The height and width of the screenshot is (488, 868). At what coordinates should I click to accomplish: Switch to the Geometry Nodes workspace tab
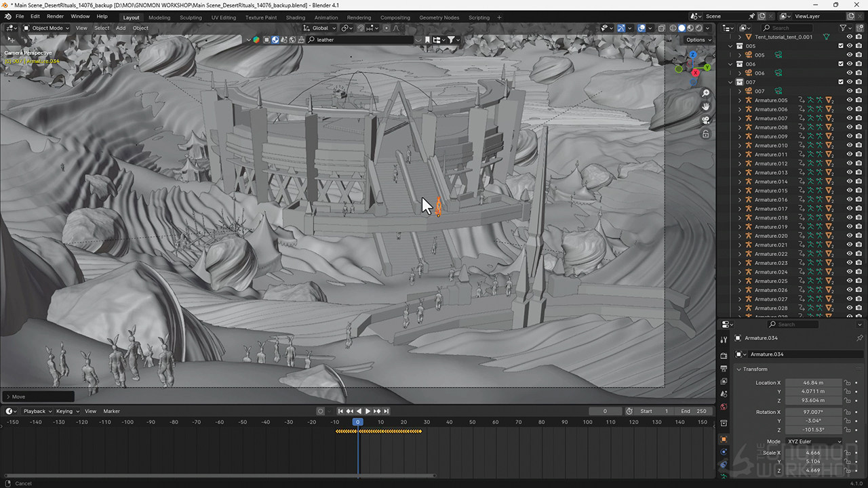(439, 17)
